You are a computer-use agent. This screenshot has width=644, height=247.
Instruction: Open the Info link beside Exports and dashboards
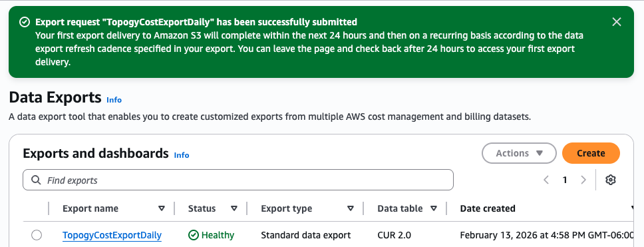click(x=182, y=155)
